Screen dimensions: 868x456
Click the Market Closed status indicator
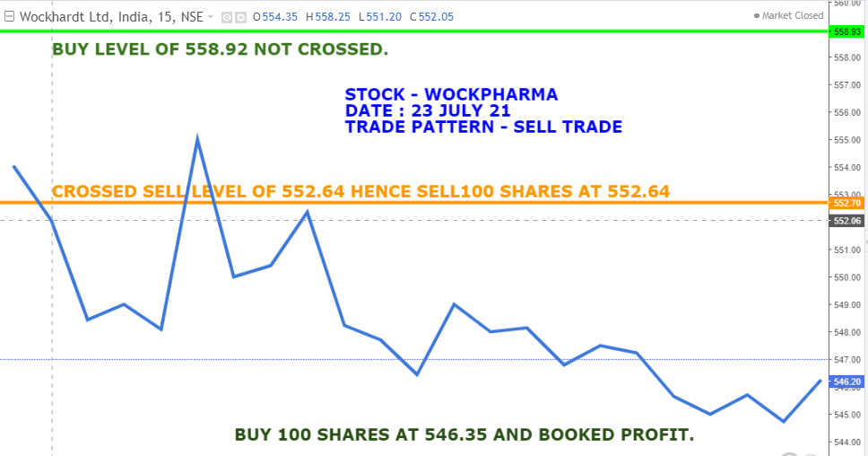click(788, 15)
